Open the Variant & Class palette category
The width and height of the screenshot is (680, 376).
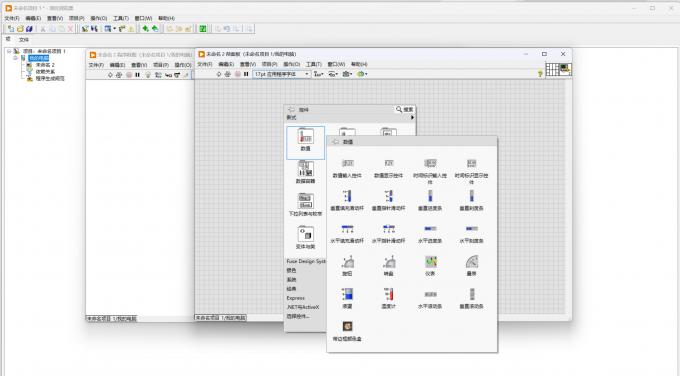point(305,238)
